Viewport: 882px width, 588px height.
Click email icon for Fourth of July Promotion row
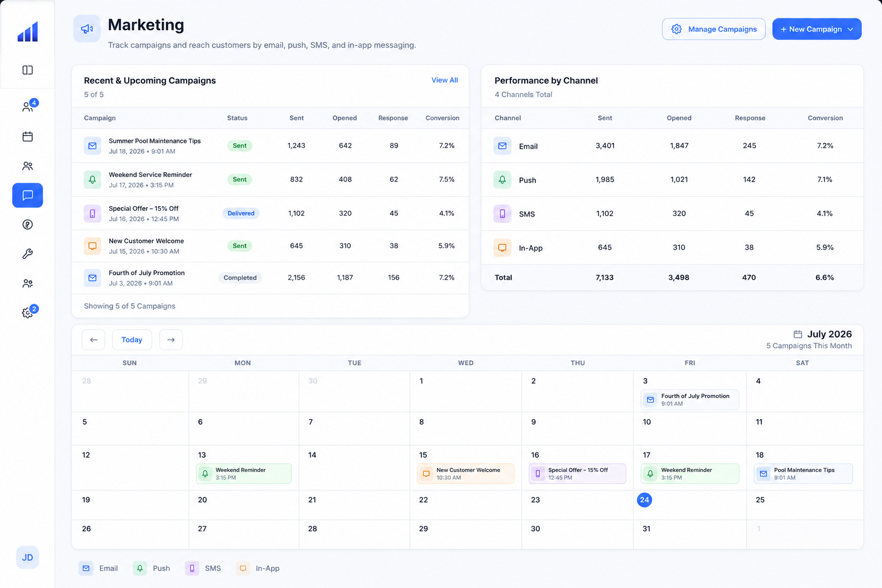point(92,278)
